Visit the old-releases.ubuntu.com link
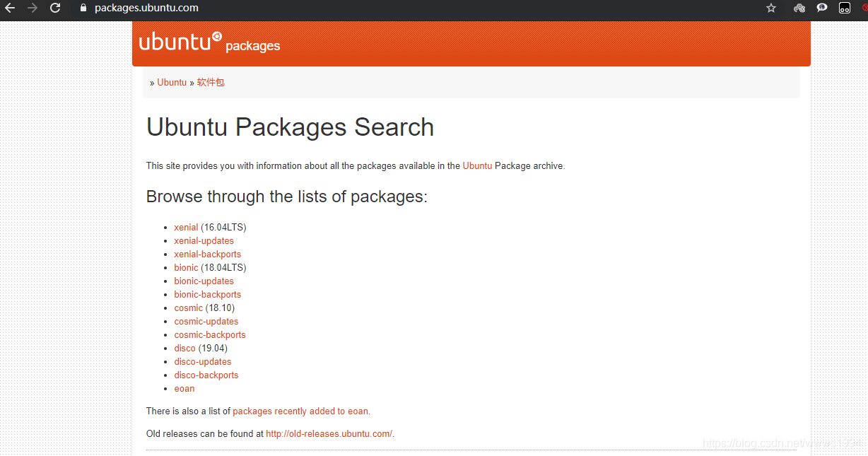 [x=329, y=434]
